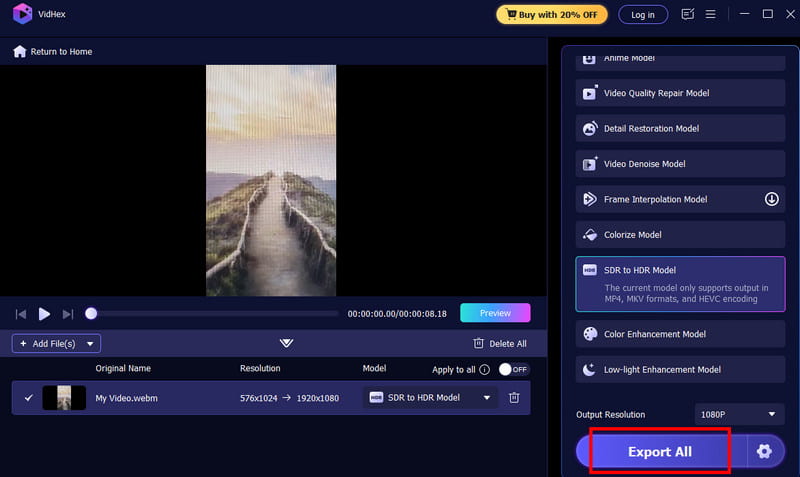Open export settings gear icon

click(764, 451)
